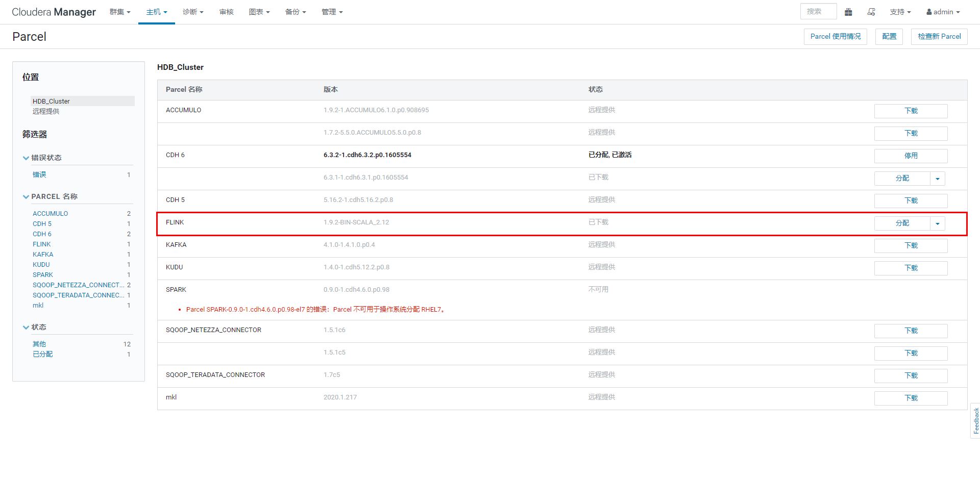Open the 图表 menu
The image size is (980, 478).
tap(259, 12)
